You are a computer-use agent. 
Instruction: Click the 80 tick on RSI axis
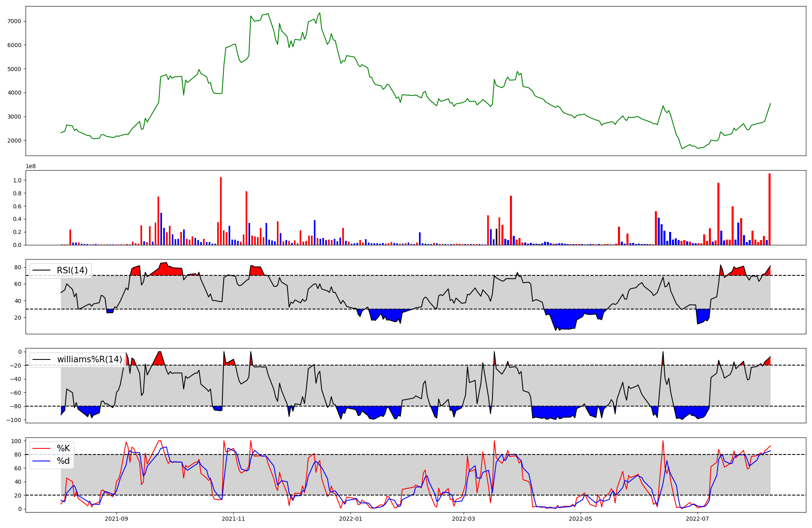tap(18, 267)
